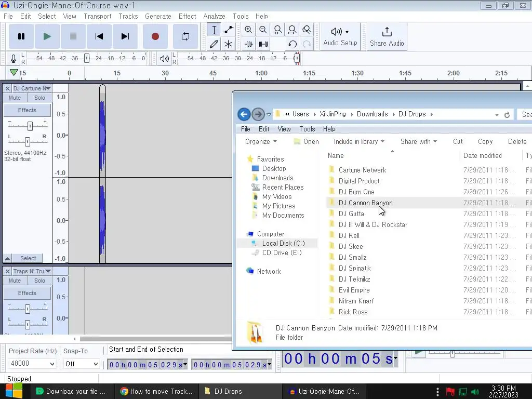
Task: Open Download your file taskbar item
Action: click(71, 391)
